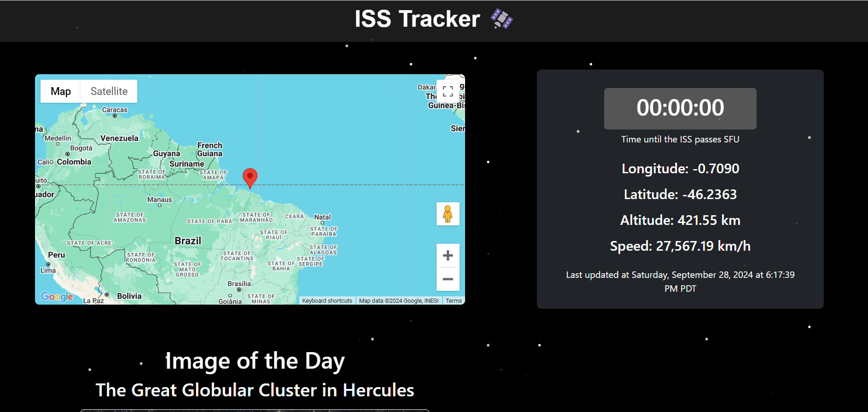Click the Ceará label on map

tap(294, 217)
